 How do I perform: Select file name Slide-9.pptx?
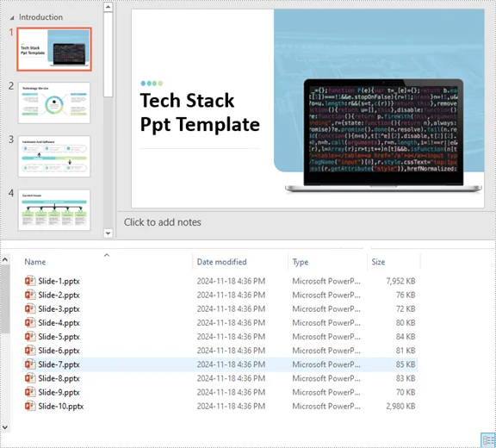(59, 393)
